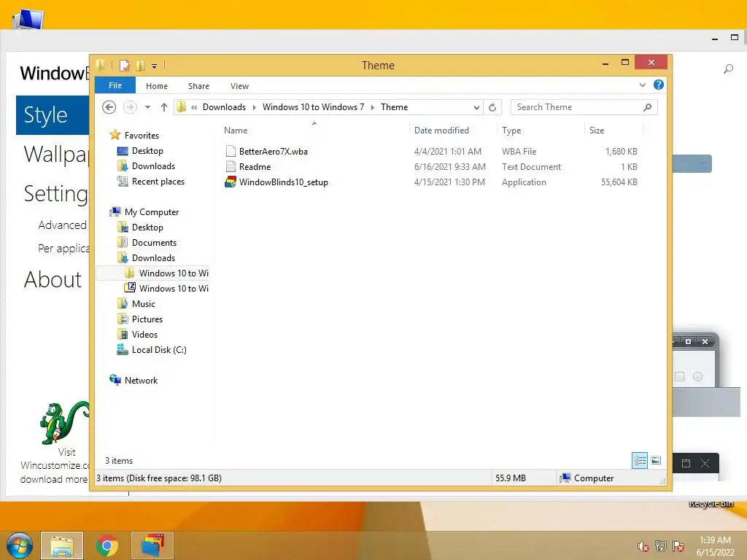This screenshot has width=747, height=560.
Task: Open Music folder in navigation pane
Action: tap(144, 304)
